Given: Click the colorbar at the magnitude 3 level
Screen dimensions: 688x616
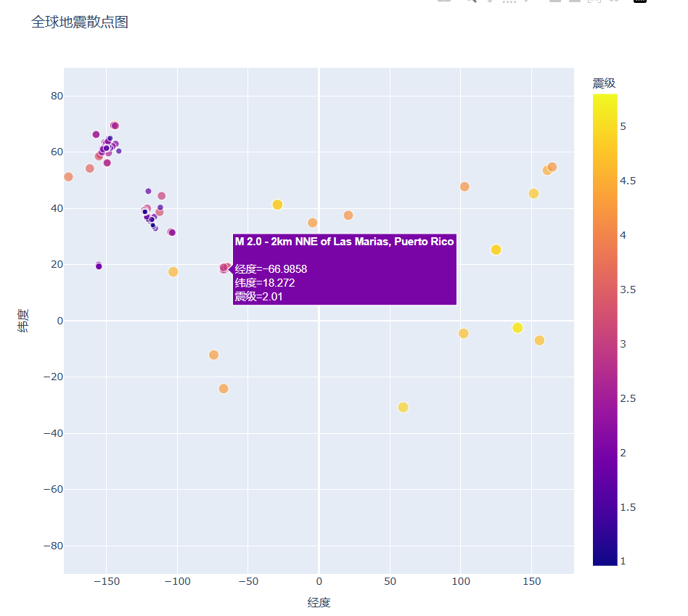Looking at the screenshot, I should [x=605, y=344].
